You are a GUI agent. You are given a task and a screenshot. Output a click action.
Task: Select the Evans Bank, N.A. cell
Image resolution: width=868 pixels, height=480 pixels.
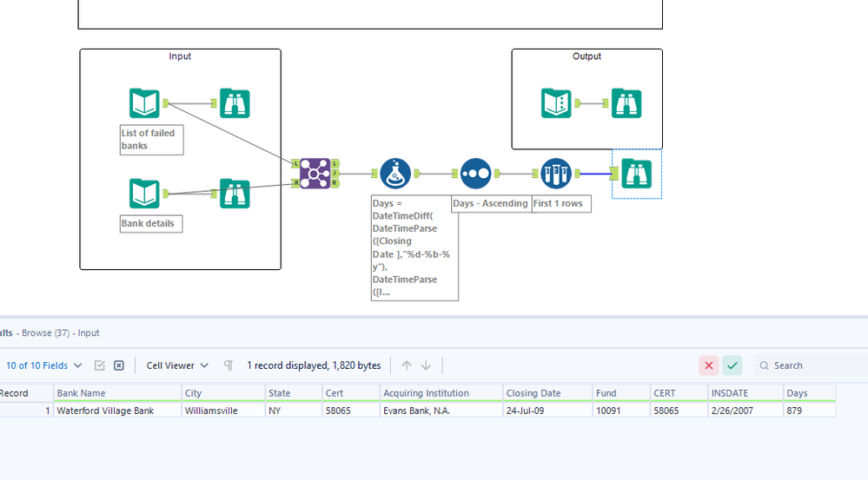(x=441, y=411)
